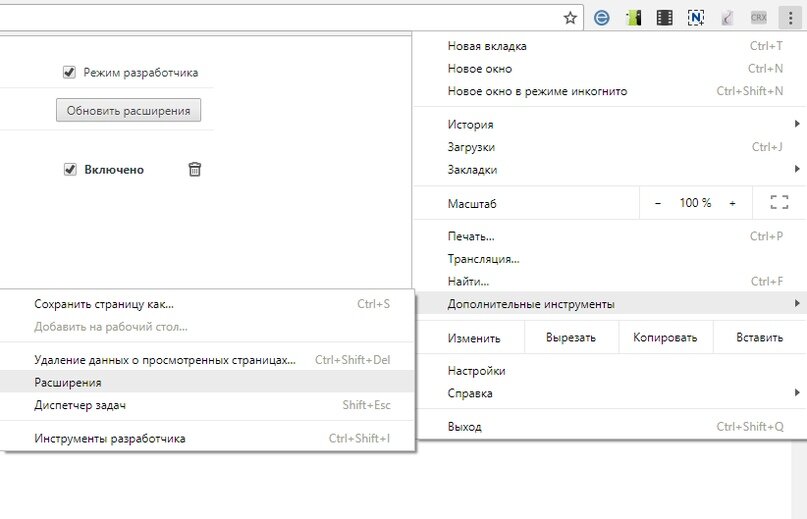
Task: Expand the Справка submenu arrow
Action: pos(797,392)
